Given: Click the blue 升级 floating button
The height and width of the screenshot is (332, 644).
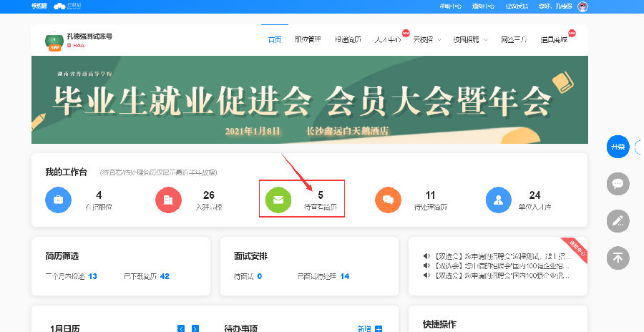Looking at the screenshot, I should tap(618, 147).
